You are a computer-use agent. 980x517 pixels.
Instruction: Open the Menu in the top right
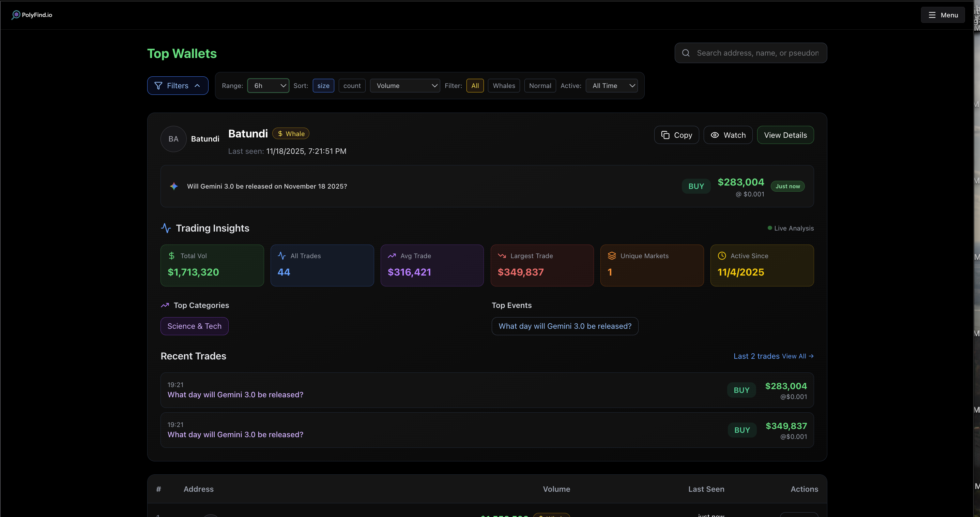coord(943,15)
